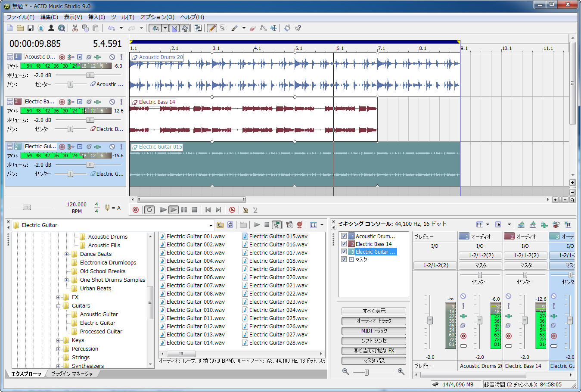581x392 pixels.
Task: Save the project using the floppy disk icon
Action: (31, 28)
